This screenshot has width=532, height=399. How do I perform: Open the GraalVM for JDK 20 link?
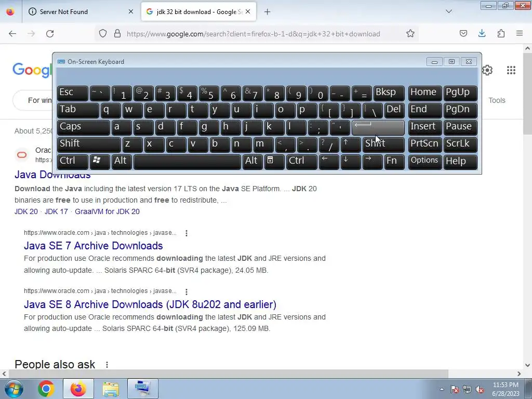(x=107, y=211)
